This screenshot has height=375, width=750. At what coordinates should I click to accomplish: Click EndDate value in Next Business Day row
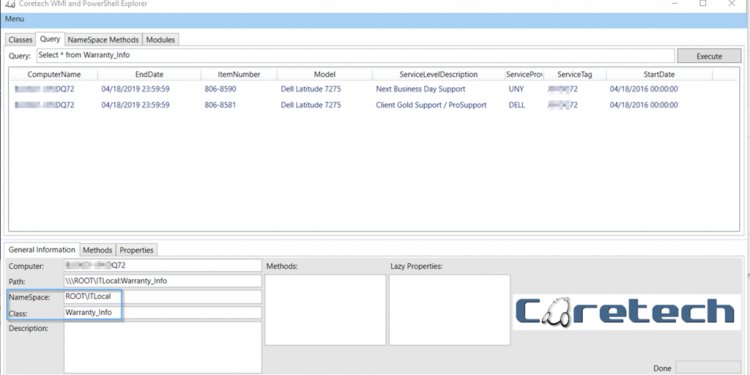click(x=135, y=89)
